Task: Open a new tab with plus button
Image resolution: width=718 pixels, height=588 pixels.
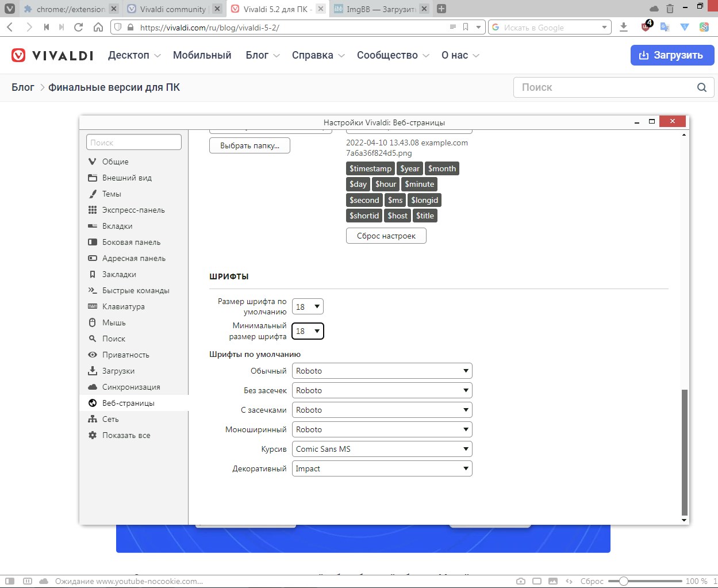Action: point(441,9)
